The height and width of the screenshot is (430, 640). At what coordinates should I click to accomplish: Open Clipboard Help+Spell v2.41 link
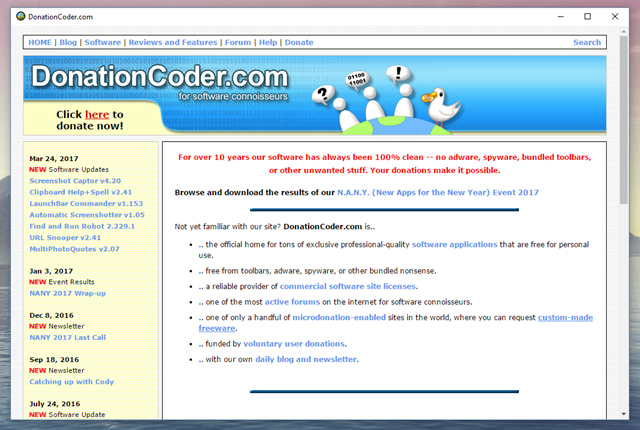(x=80, y=192)
